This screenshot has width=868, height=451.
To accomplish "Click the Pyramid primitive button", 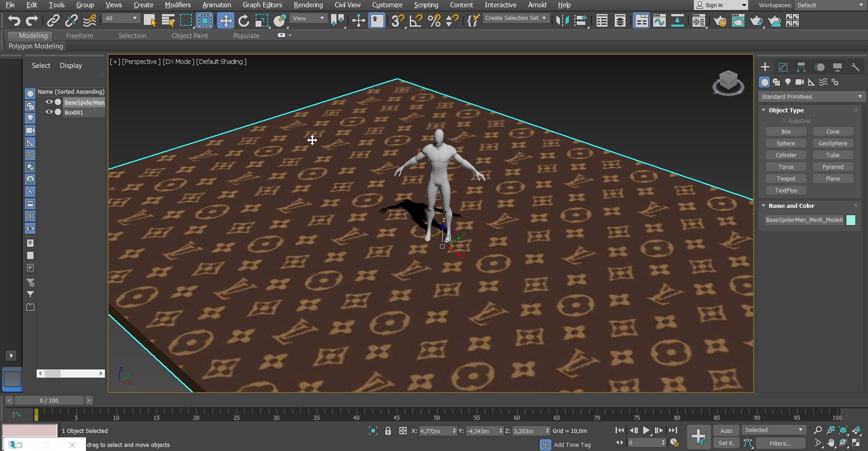I will point(833,167).
